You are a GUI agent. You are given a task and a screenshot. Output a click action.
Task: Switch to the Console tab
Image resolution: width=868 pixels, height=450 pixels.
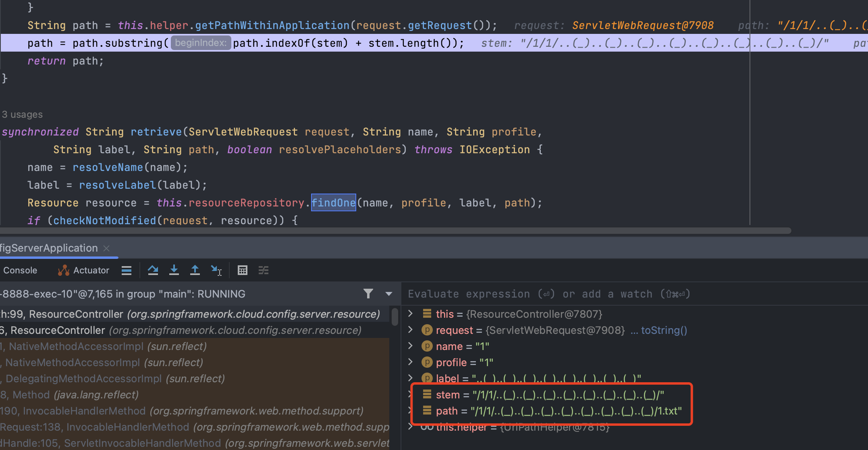20,270
